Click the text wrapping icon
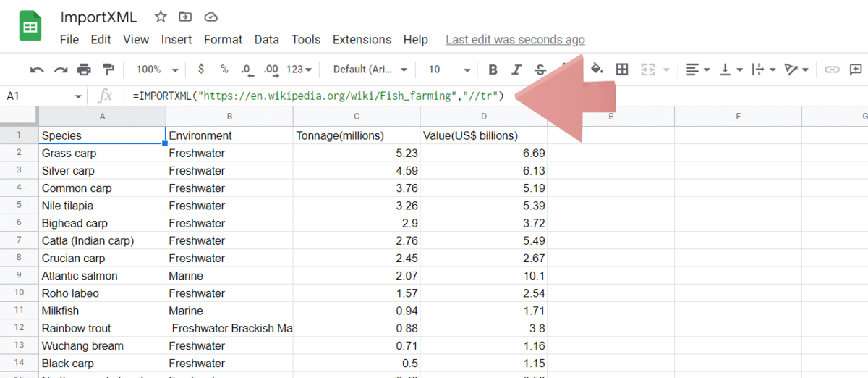 click(758, 70)
